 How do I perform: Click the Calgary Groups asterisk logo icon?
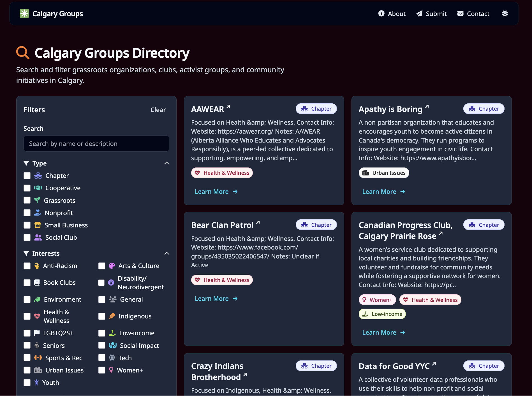pyautogui.click(x=24, y=13)
